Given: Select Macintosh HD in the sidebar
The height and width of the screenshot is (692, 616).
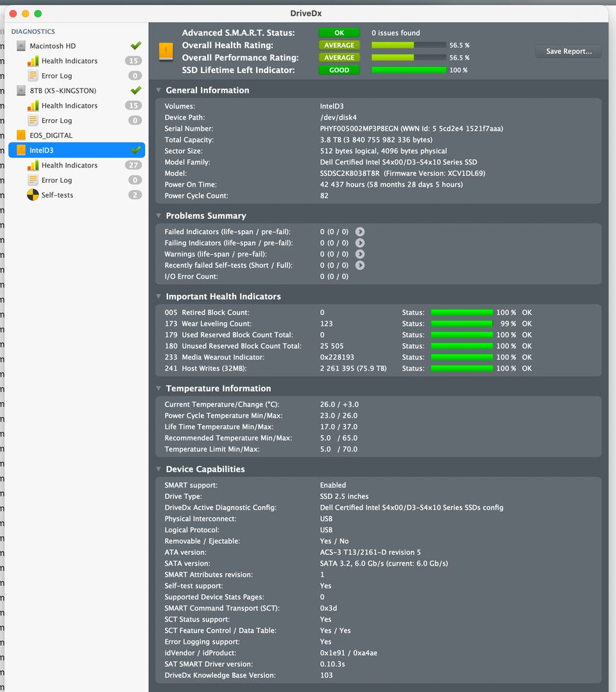Looking at the screenshot, I should pos(77,46).
